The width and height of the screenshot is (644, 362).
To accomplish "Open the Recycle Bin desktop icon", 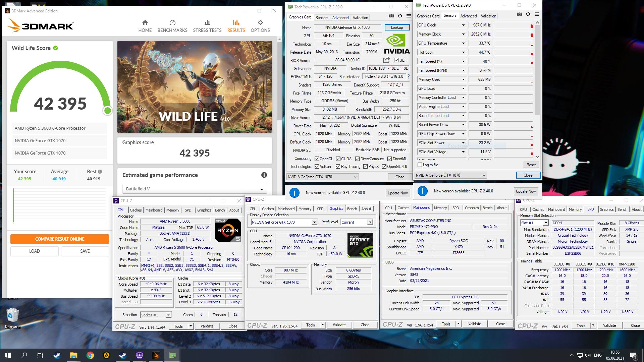I will tap(13, 318).
